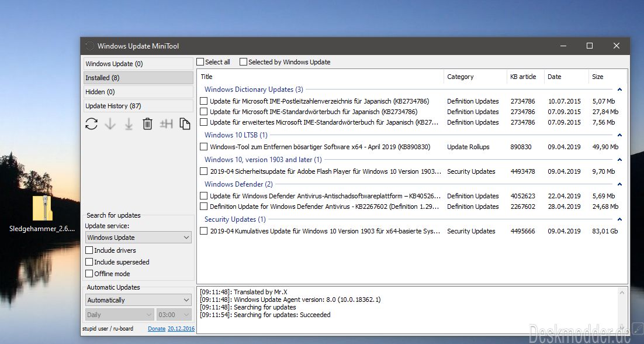Check the Adobe Flash Player Sicherheitsupdate row

pos(204,171)
